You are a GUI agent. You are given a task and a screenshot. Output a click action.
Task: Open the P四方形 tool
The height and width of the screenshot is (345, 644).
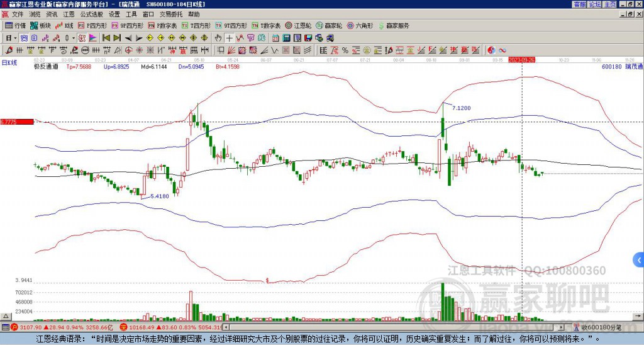tap(92, 25)
